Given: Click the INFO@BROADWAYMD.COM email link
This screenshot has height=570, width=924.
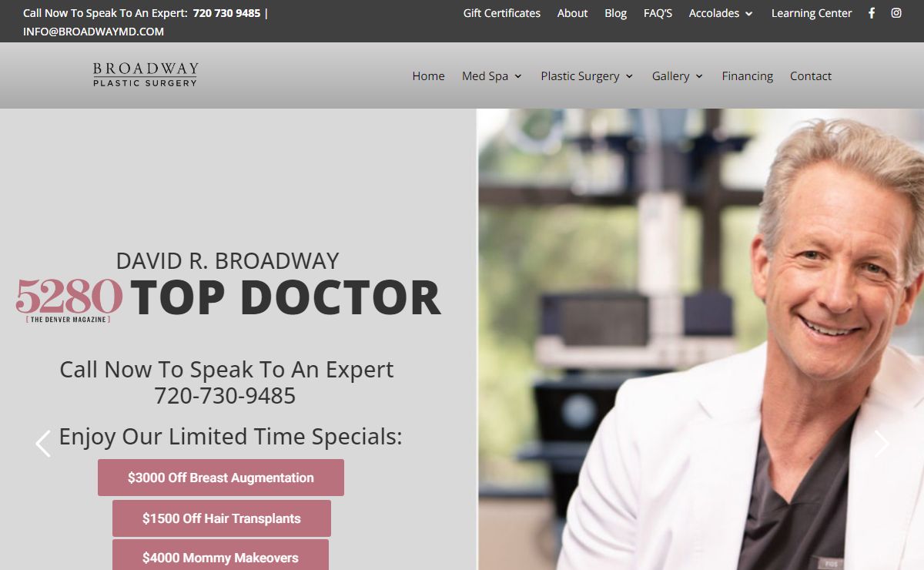Looking at the screenshot, I should [93, 32].
